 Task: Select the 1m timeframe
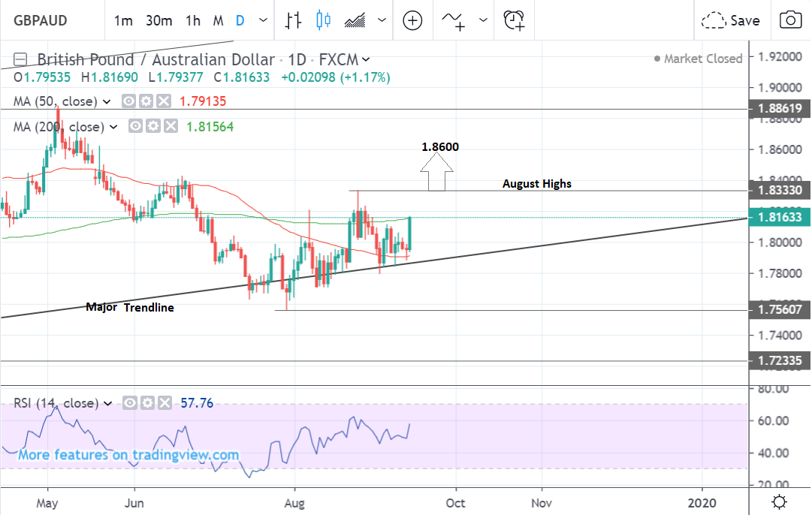(123, 21)
